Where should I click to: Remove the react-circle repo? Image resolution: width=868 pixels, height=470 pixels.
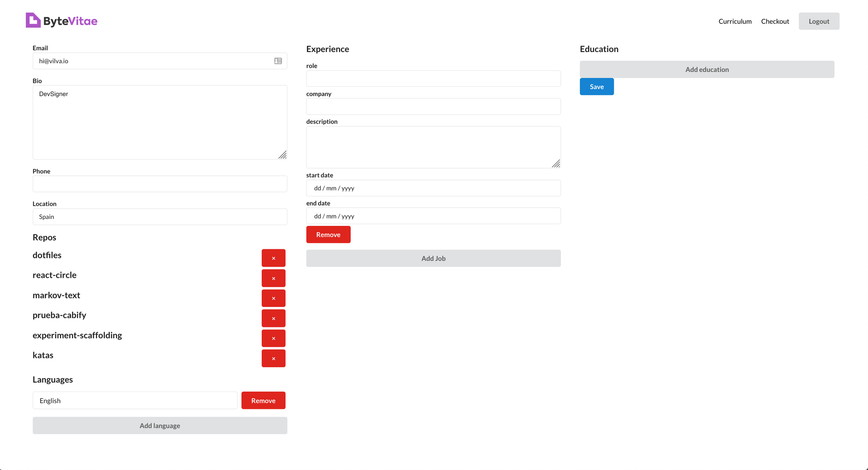273,278
